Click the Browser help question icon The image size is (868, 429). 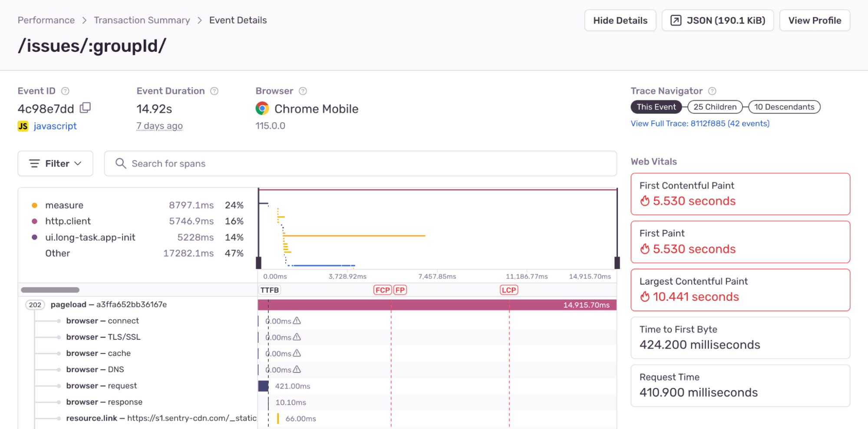pos(303,91)
